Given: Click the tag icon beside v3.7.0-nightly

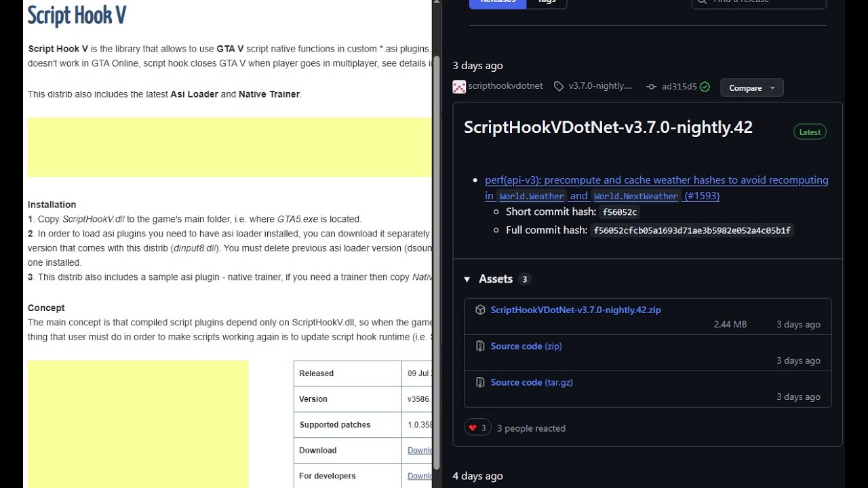Looking at the screenshot, I should pos(559,86).
